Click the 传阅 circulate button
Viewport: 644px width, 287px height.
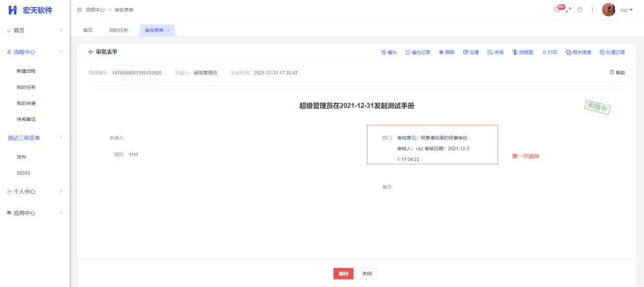pyautogui.click(x=495, y=52)
